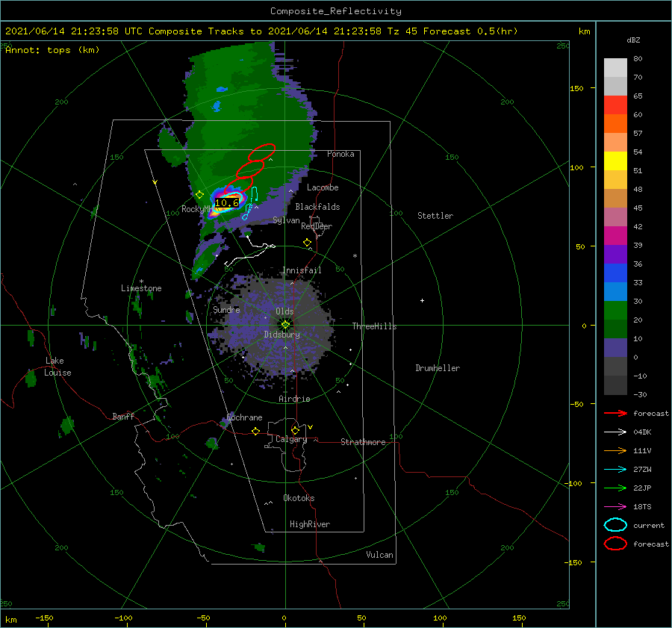Screen dimensions: 672x628
Task: Click the slate purple 10 dBZ swatch
Action: [x=615, y=347]
